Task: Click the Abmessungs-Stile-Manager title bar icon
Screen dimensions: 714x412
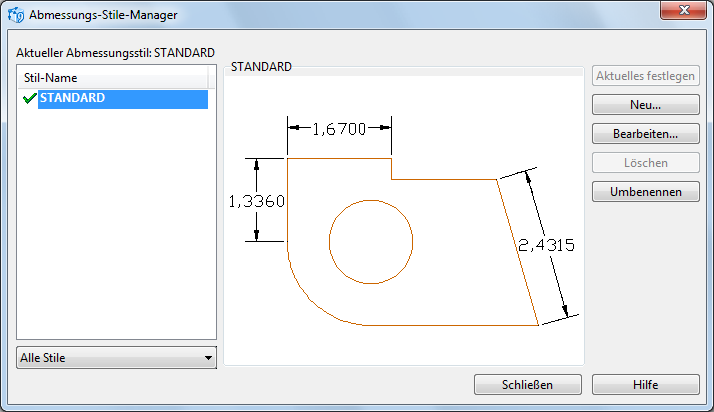Action: tap(16, 15)
